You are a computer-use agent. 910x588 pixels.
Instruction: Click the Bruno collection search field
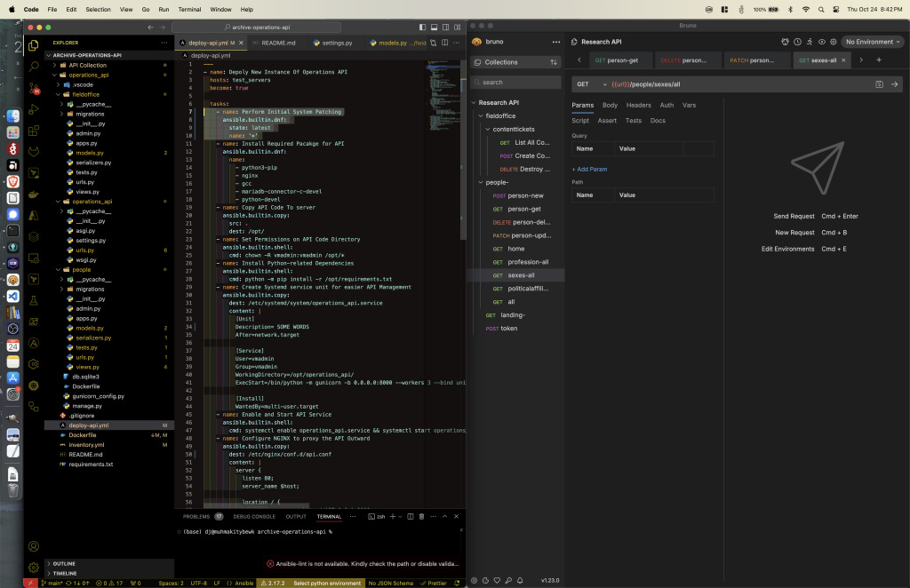pos(515,82)
